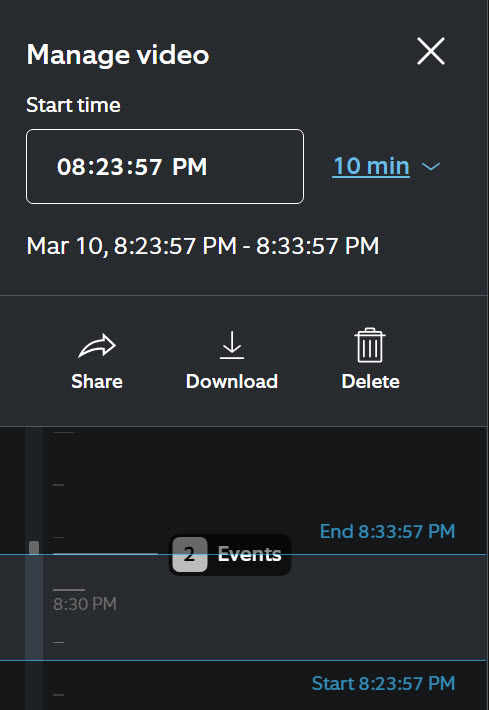Select the Share label text
This screenshot has height=710, width=489.
pyautogui.click(x=97, y=381)
